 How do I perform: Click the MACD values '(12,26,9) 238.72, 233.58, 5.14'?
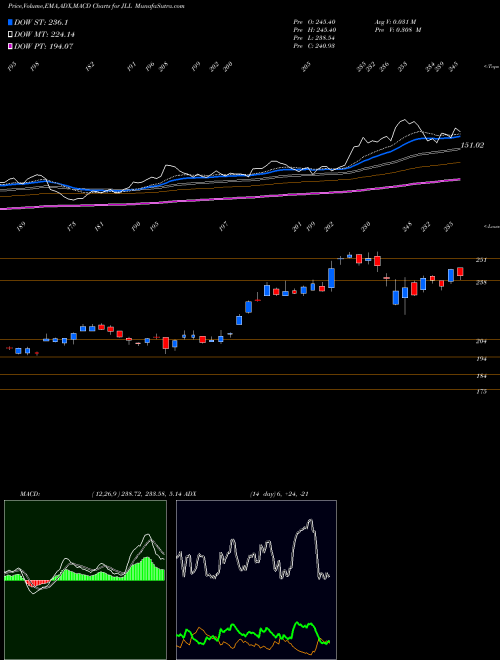click(136, 494)
